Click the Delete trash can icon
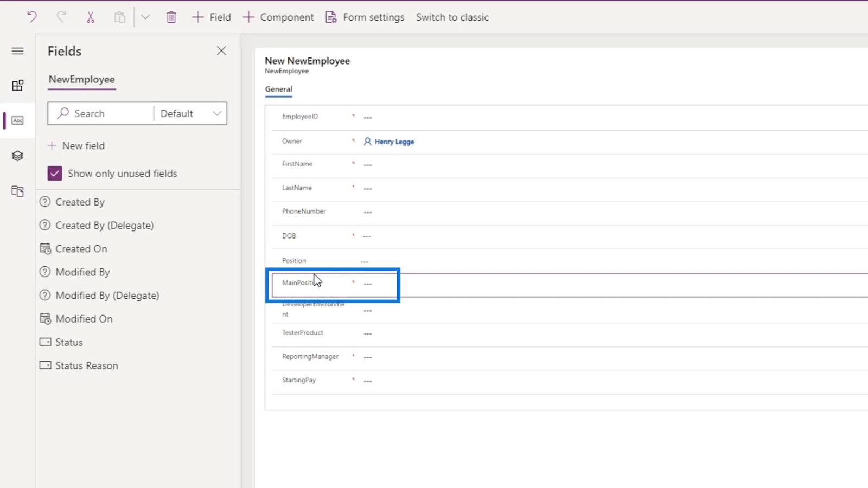The width and height of the screenshot is (868, 488). (x=171, y=17)
